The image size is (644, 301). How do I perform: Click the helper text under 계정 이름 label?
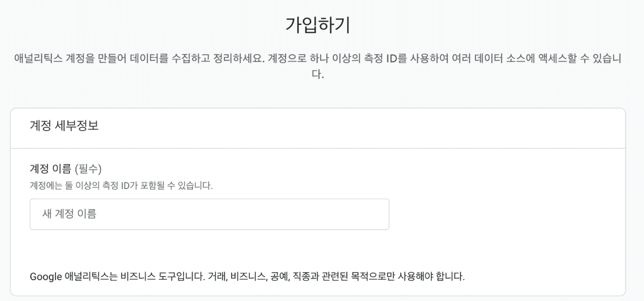point(121,186)
